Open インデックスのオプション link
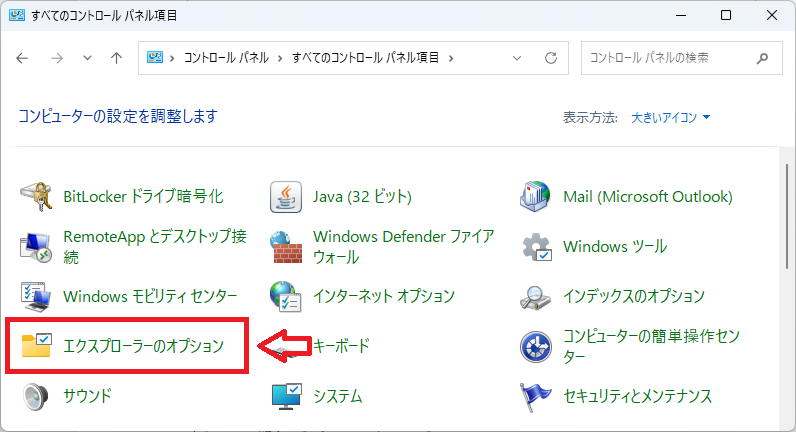Image resolution: width=796 pixels, height=432 pixels. pos(634,296)
